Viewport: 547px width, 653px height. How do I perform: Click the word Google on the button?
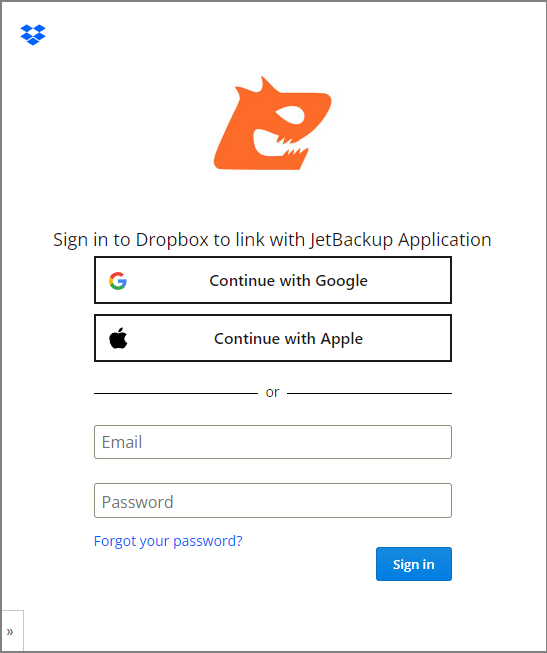click(342, 281)
